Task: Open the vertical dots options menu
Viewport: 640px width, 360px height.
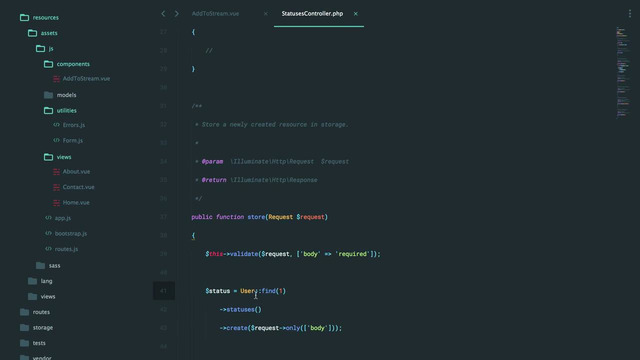Action: pos(630,13)
